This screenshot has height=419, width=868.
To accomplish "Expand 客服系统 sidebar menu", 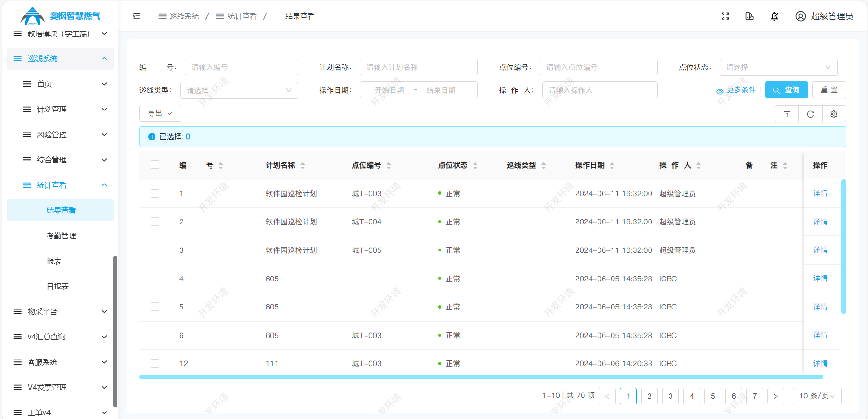I will click(60, 362).
